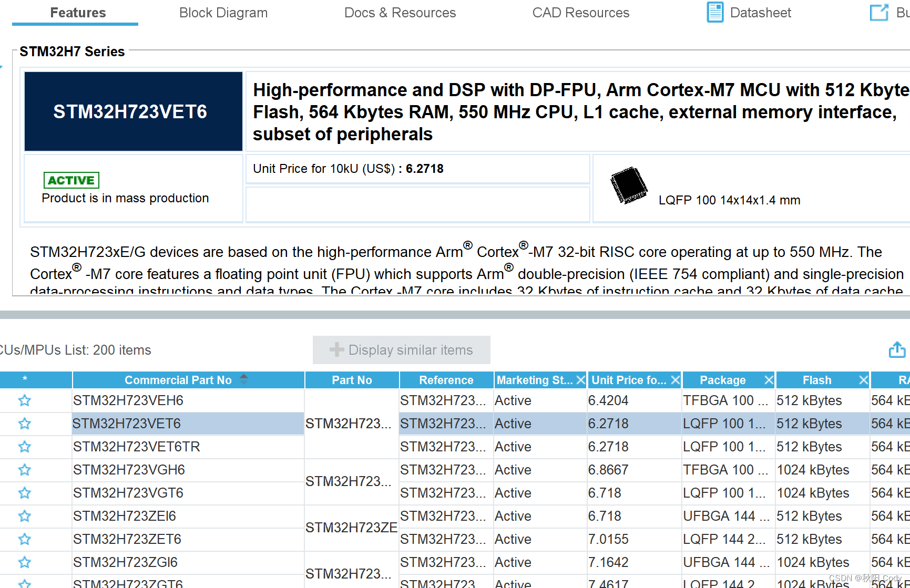Favorite the STM32H723VGT6 part
This screenshot has width=910, height=588.
(24, 493)
